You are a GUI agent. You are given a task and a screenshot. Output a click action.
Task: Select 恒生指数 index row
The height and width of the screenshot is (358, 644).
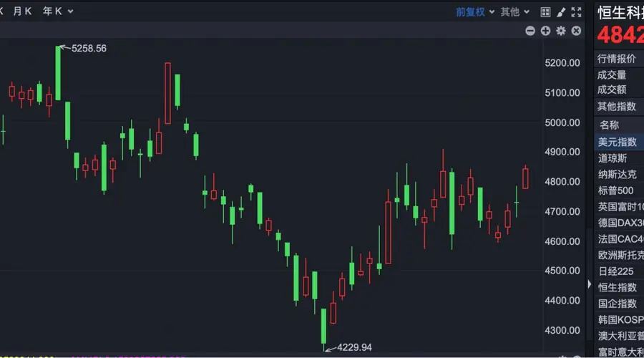620,287
